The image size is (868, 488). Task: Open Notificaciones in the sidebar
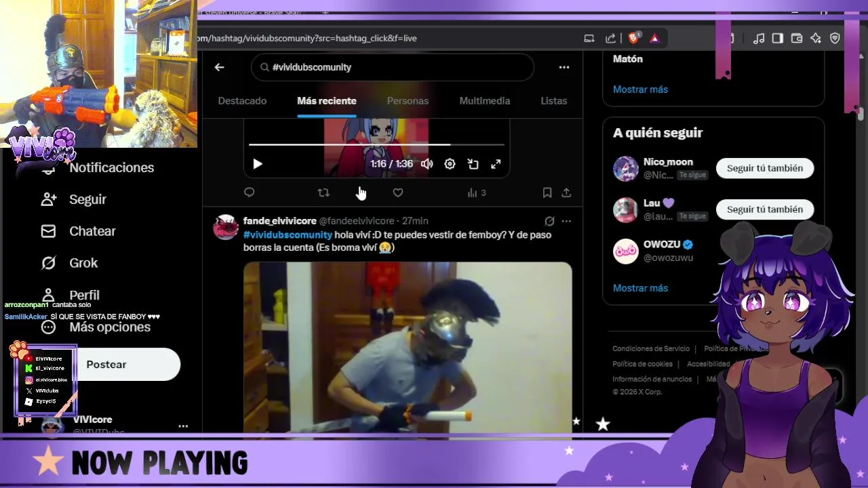[x=111, y=167]
